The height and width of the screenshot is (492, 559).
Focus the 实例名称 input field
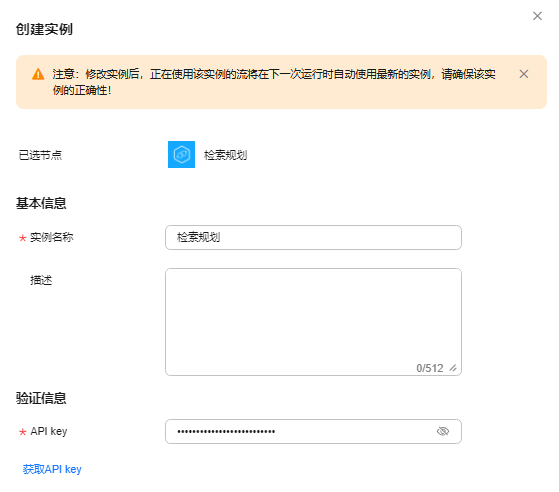click(313, 237)
